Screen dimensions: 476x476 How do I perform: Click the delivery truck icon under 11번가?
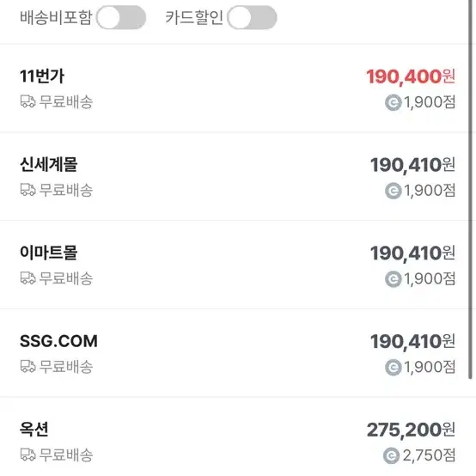pyautogui.click(x=28, y=101)
